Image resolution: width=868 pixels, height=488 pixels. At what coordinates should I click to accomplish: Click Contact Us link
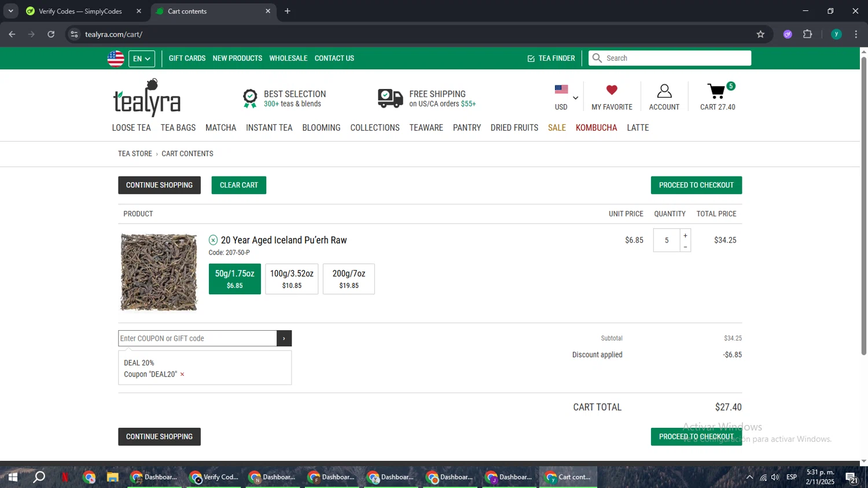[x=334, y=58]
